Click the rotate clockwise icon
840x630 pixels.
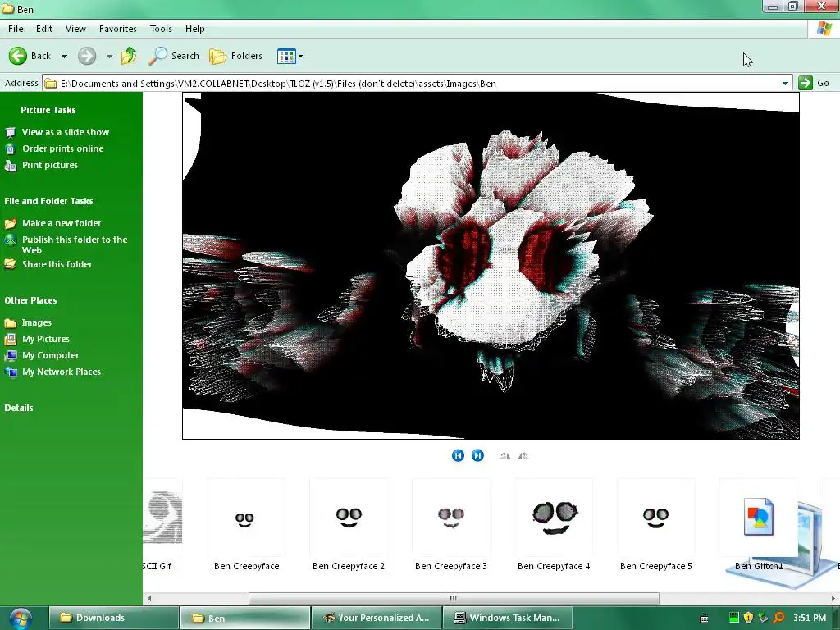pos(504,456)
